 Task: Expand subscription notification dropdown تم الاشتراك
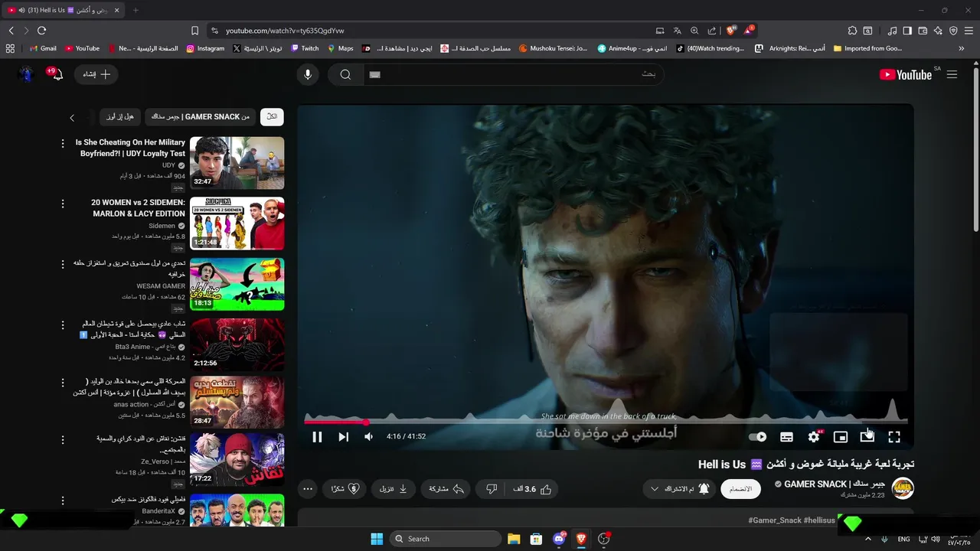(x=680, y=489)
